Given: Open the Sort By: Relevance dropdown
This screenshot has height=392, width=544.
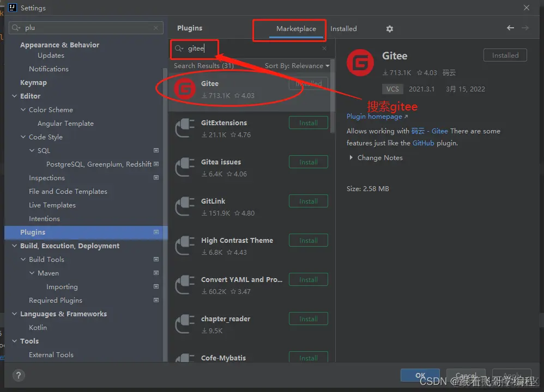Looking at the screenshot, I should tap(297, 66).
